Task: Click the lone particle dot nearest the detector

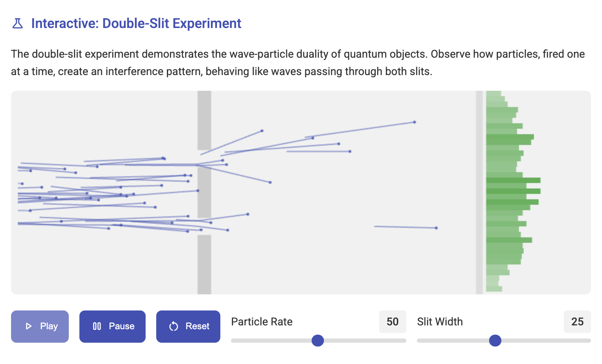Action: pos(436,228)
